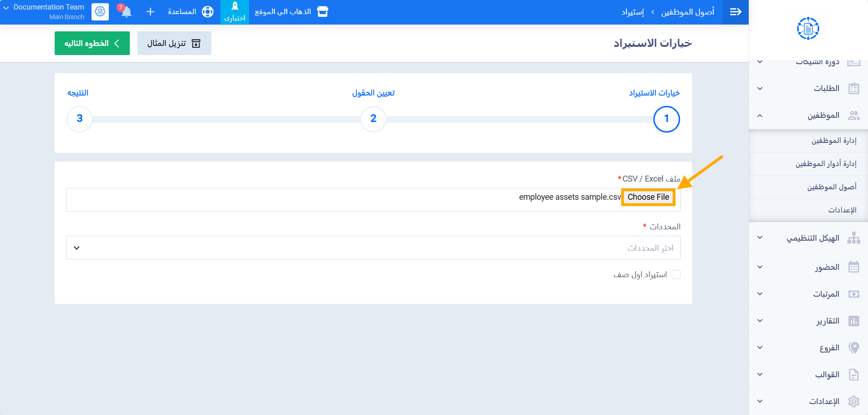The height and width of the screenshot is (415, 868).
Task: Click the plus quick-add icon
Action: point(150,12)
